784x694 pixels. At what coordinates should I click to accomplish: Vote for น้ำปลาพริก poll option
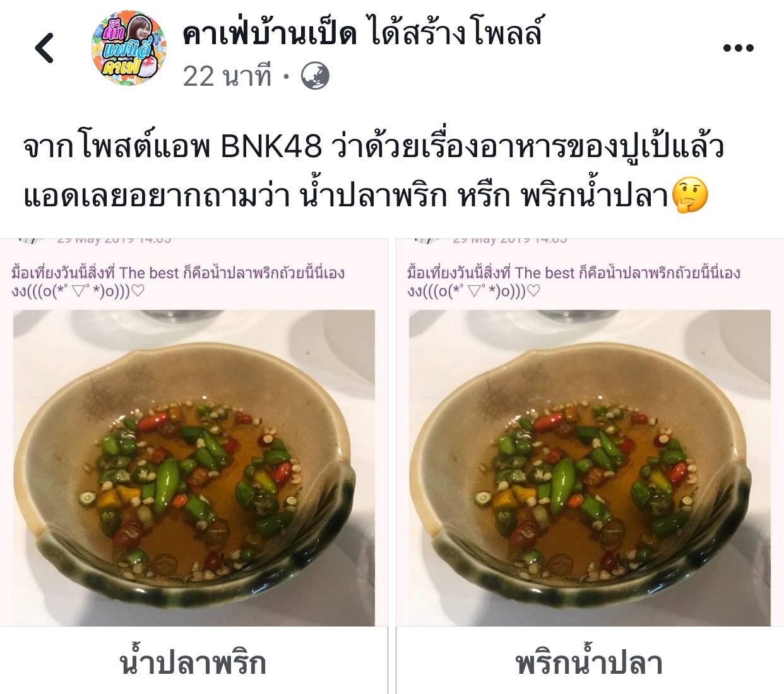(193, 662)
